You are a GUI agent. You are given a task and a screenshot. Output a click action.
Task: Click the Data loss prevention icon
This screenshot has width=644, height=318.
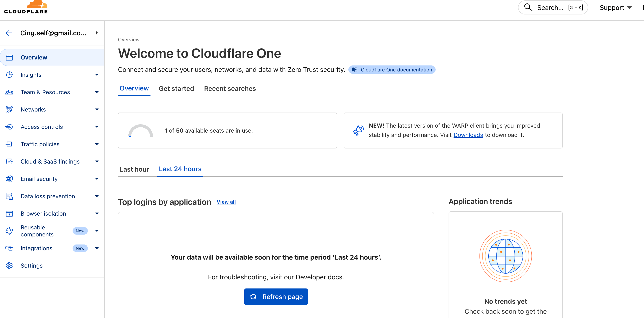(9, 196)
